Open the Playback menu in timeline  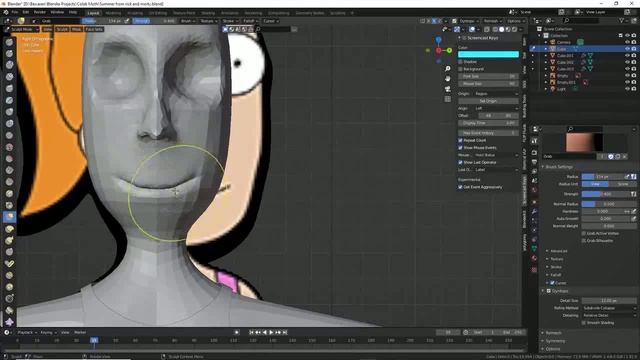pos(27,332)
